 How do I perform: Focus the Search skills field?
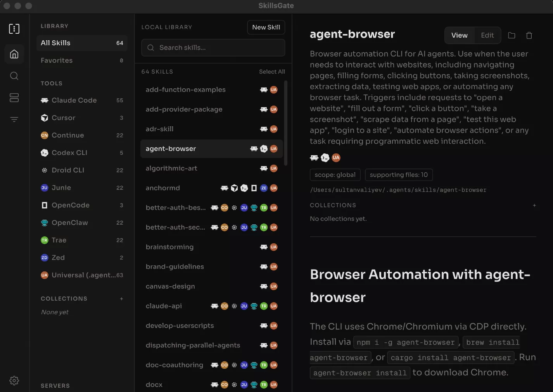tap(213, 48)
